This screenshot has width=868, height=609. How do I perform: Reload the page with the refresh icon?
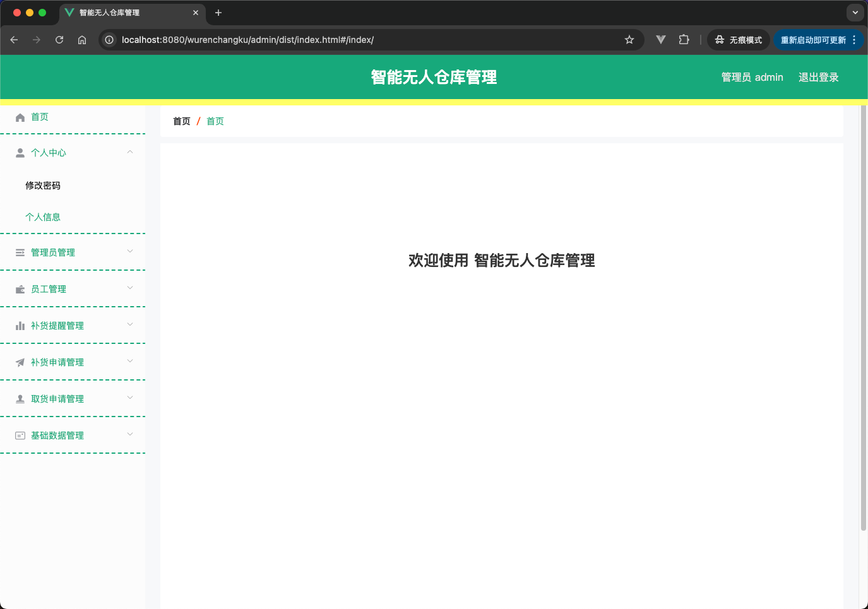pos(59,40)
